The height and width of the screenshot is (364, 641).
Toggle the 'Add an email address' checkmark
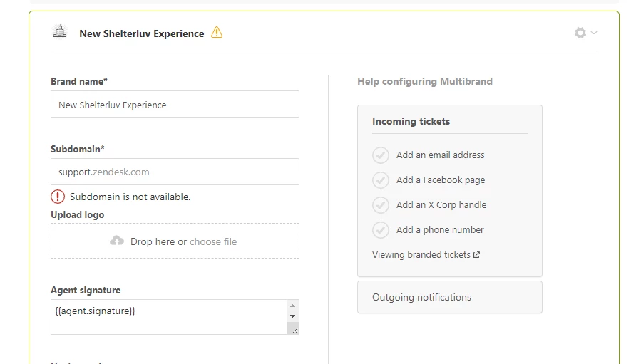[381, 155]
